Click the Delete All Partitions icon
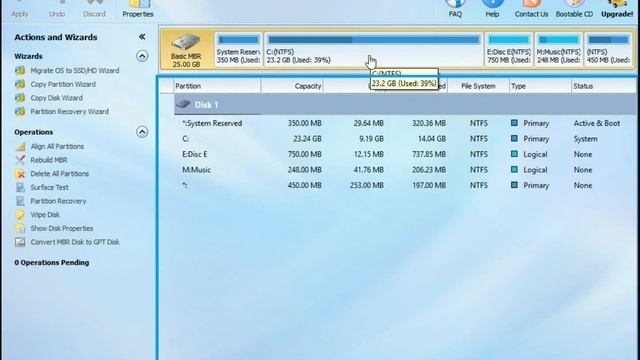Viewport: 640px width, 360px height. (20, 174)
